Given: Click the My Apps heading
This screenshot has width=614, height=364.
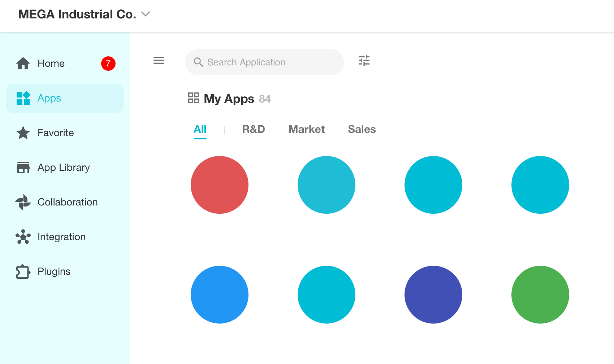Looking at the screenshot, I should point(229,99).
